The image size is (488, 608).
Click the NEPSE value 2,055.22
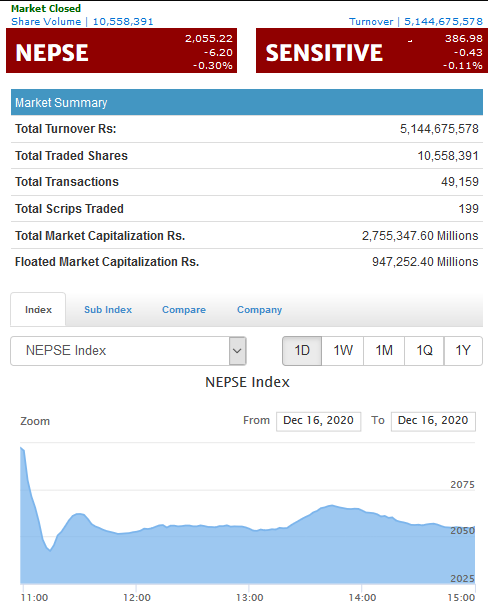[x=209, y=38]
